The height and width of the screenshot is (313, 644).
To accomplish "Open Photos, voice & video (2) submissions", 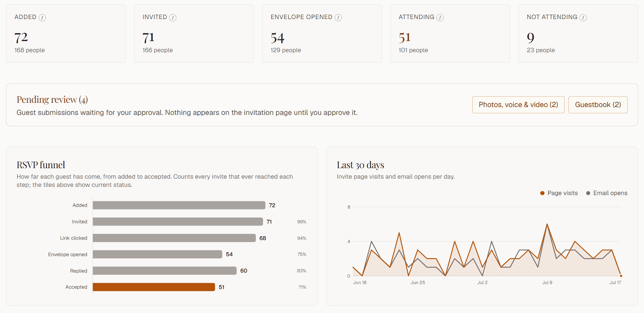I will [x=518, y=105].
